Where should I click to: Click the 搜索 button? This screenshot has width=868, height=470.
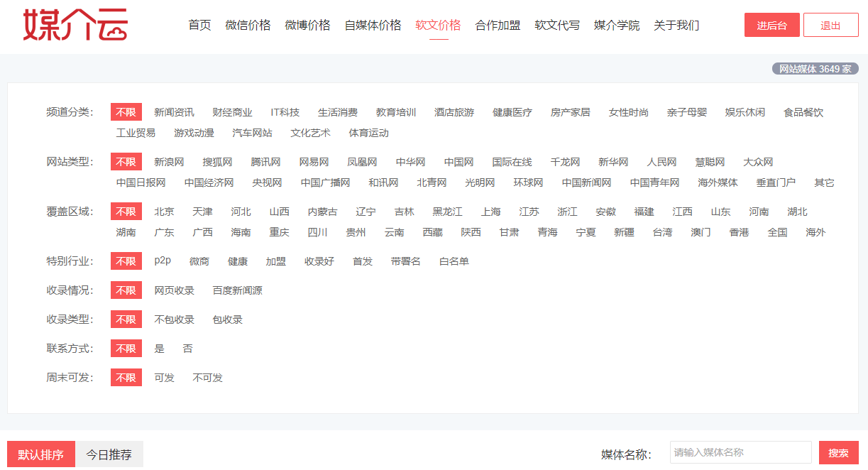click(x=838, y=452)
